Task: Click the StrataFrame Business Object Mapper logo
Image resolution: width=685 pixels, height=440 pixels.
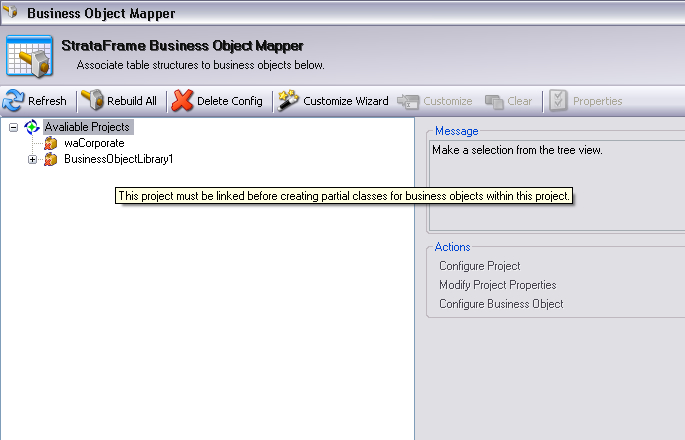Action: (29, 56)
